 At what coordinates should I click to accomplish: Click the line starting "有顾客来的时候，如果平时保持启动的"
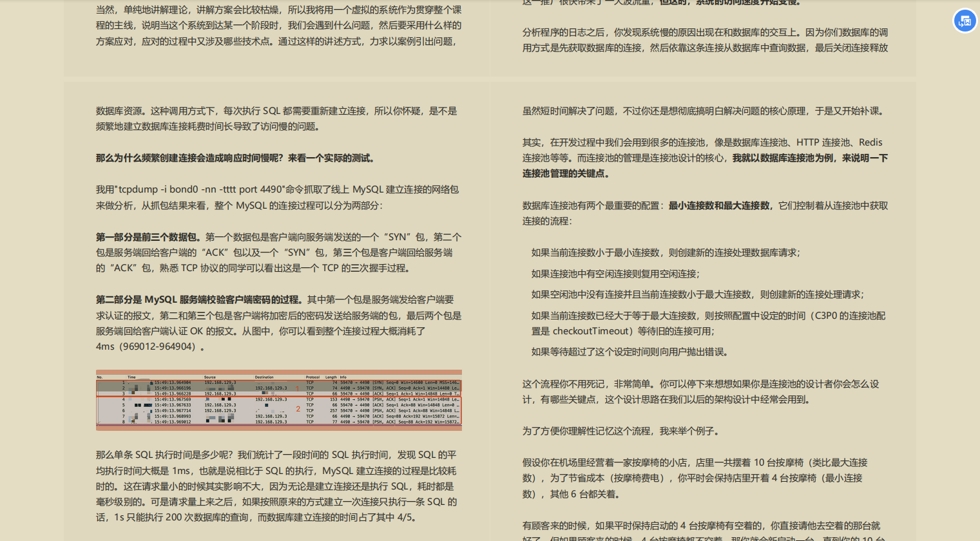coord(702,526)
